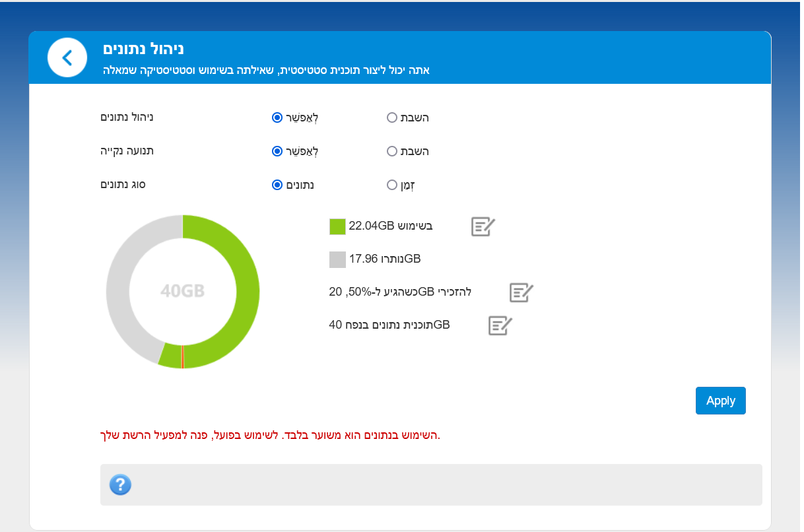The height and width of the screenshot is (532, 804).
Task: Disable ניהול נתונים with the השבת radio
Action: [x=392, y=117]
